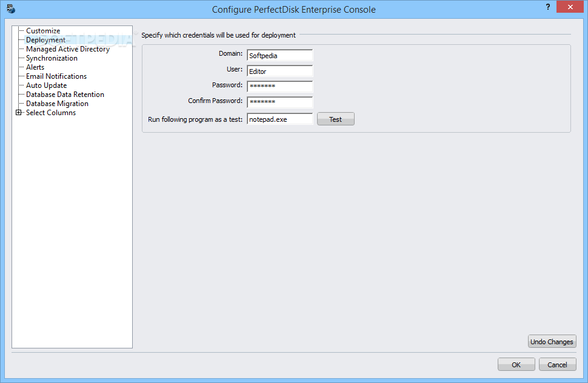Screen dimensions: 588x383
Task: Open Email Notifications settings
Action: 56,76
